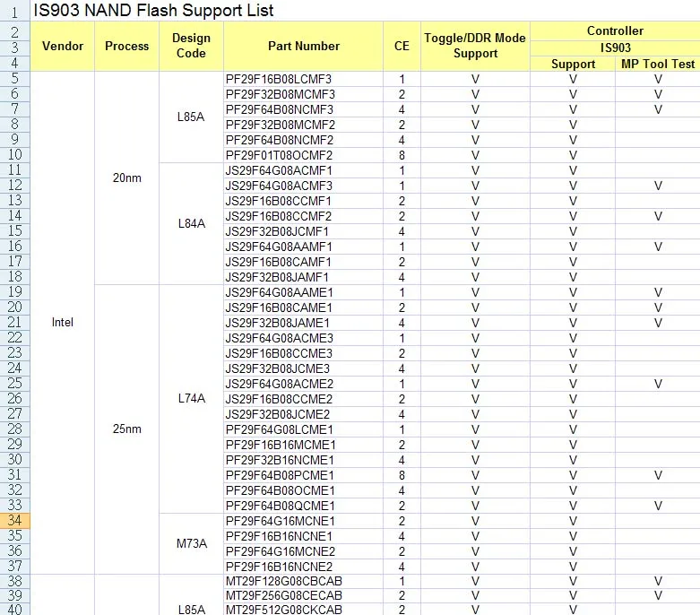Image resolution: width=700 pixels, height=615 pixels.
Task: Select cell JS29F16B08CAME1
Action: [x=303, y=307]
